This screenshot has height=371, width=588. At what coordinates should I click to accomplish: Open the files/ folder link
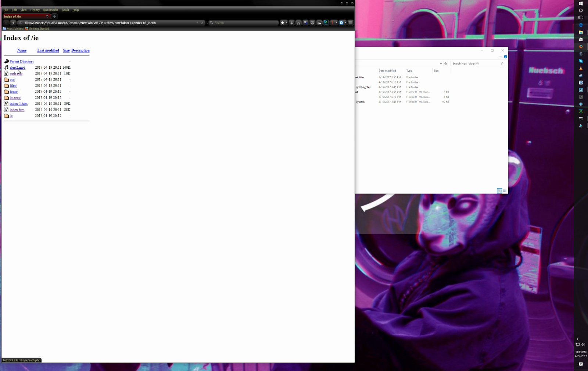click(13, 86)
